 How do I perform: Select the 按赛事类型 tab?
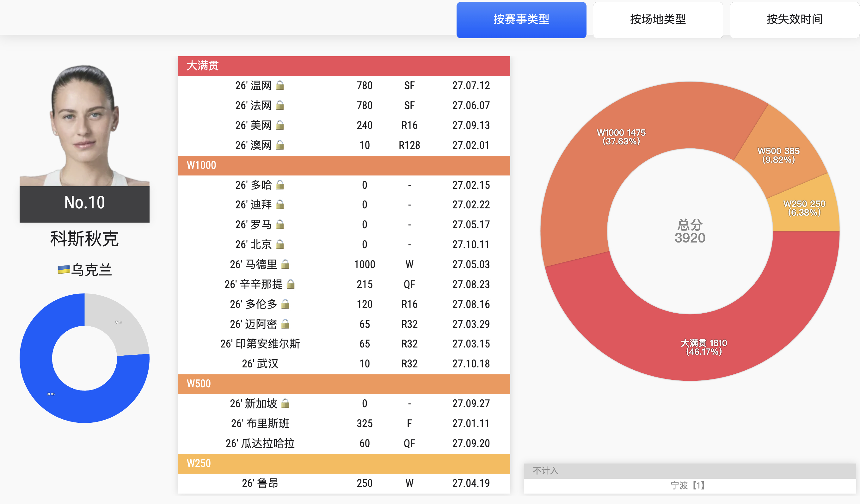521,20
